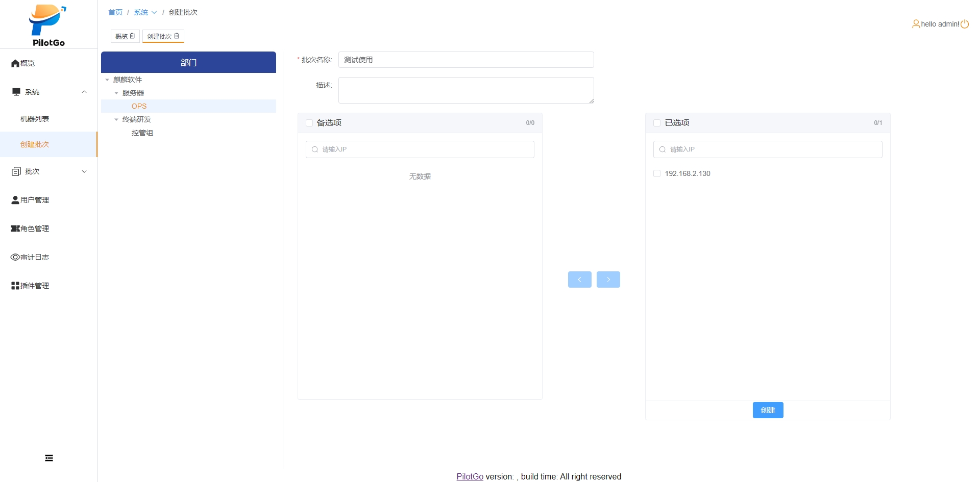Check the 备选项 select-all checkbox

click(309, 123)
